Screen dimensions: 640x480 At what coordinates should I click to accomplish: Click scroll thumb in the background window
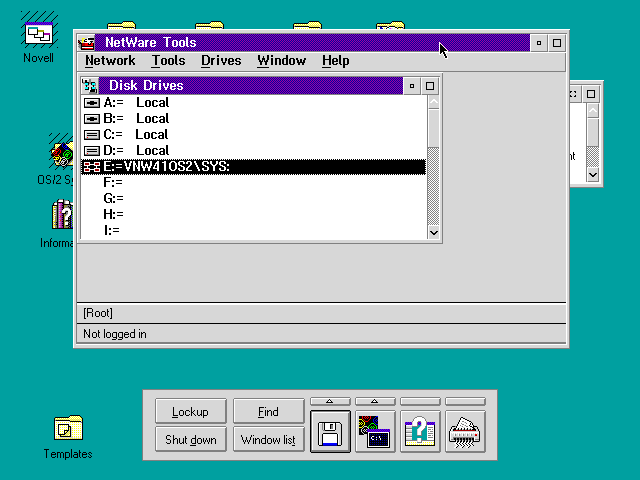pos(593,132)
